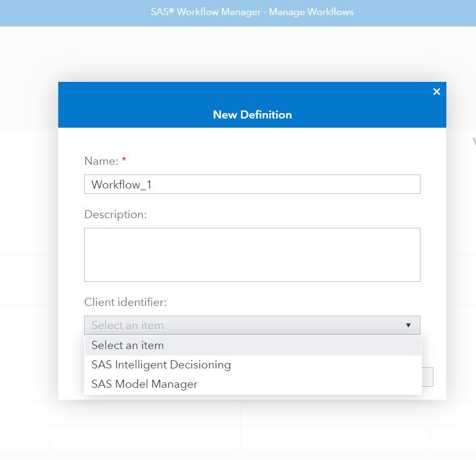Click the Description: field label
476x460 pixels.
[x=115, y=214]
